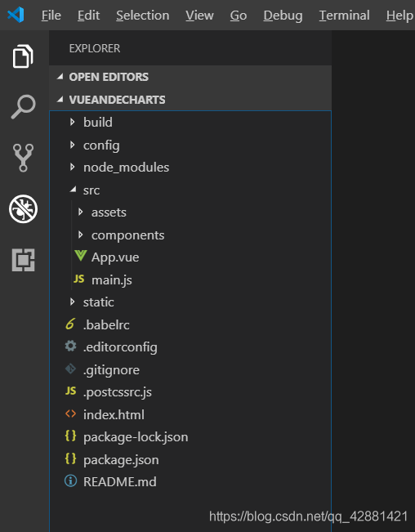Open the .postcssrc.js file
Viewport: 415px width, 532px height.
[x=118, y=392]
